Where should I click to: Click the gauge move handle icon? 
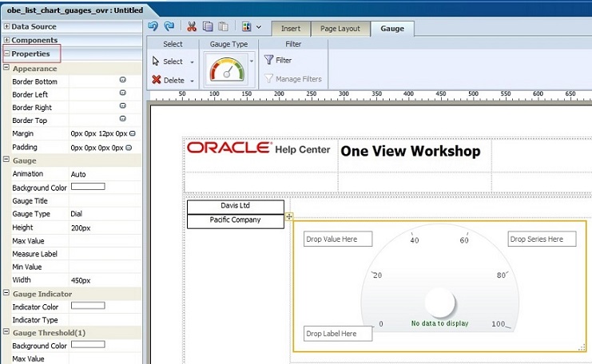[x=289, y=216]
